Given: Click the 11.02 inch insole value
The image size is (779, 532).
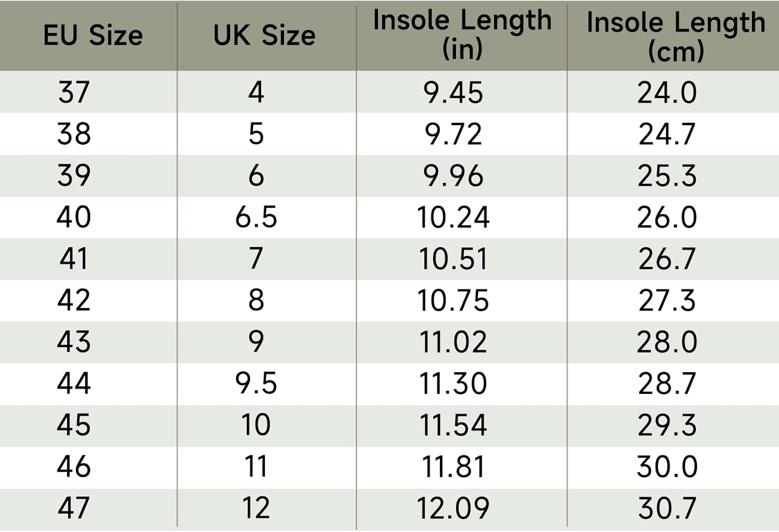Looking at the screenshot, I should coord(453,342).
